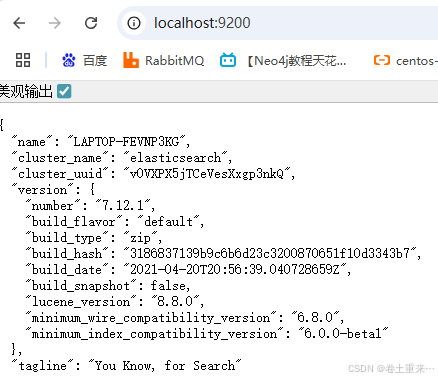
Task: Open the Neo4j教程 bookmark
Action: coord(297,61)
